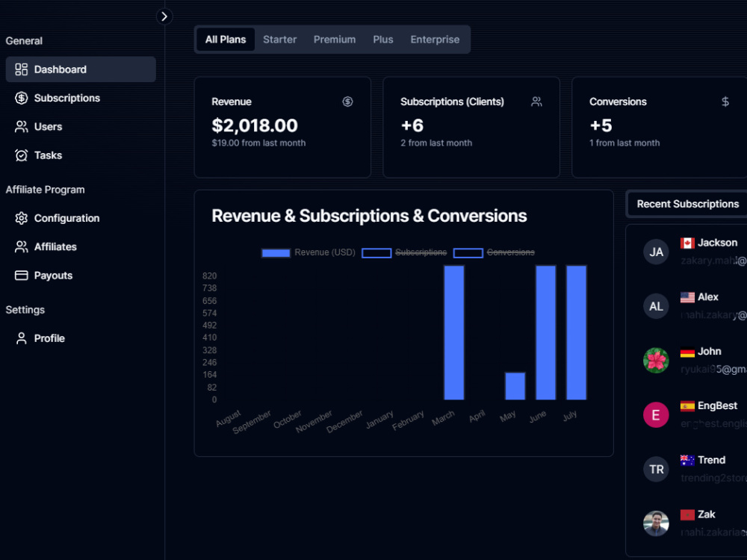Viewport: 747px width, 560px height.
Task: Click the Conversions legend color box
Action: click(x=468, y=253)
